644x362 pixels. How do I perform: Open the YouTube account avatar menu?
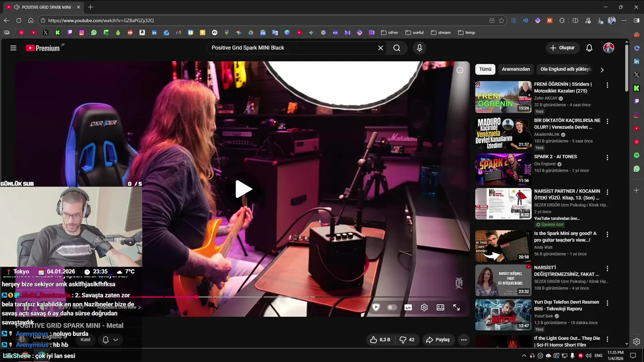[x=609, y=48]
